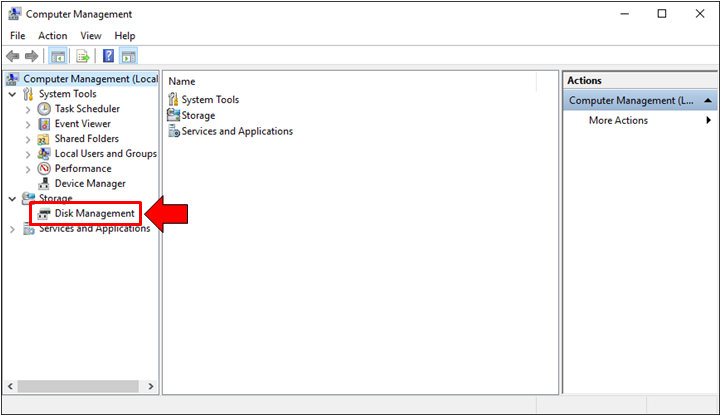
Task: Open the Help toolbar icon
Action: [109, 56]
